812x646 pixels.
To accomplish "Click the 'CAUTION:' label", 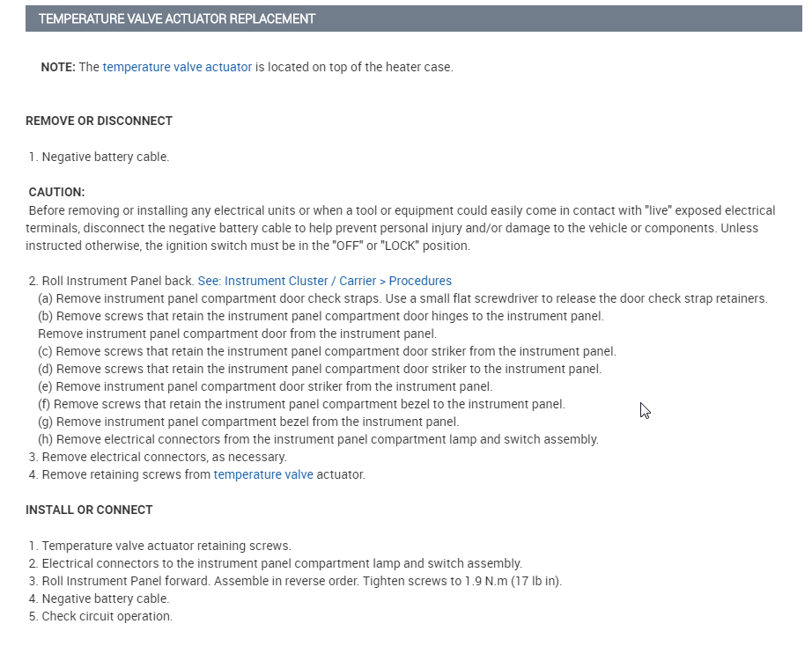I will pyautogui.click(x=56, y=192).
